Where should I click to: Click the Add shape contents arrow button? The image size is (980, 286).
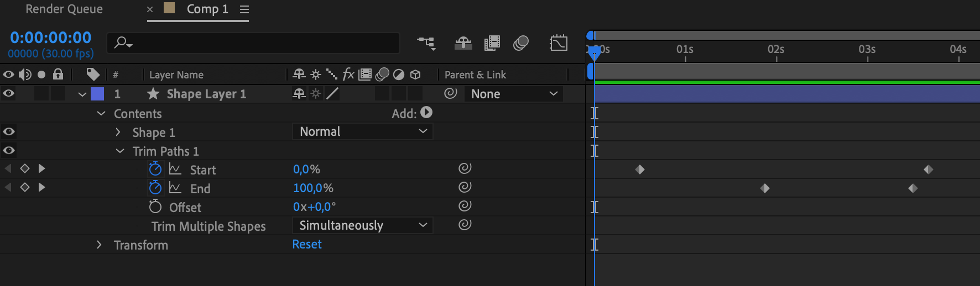click(426, 112)
